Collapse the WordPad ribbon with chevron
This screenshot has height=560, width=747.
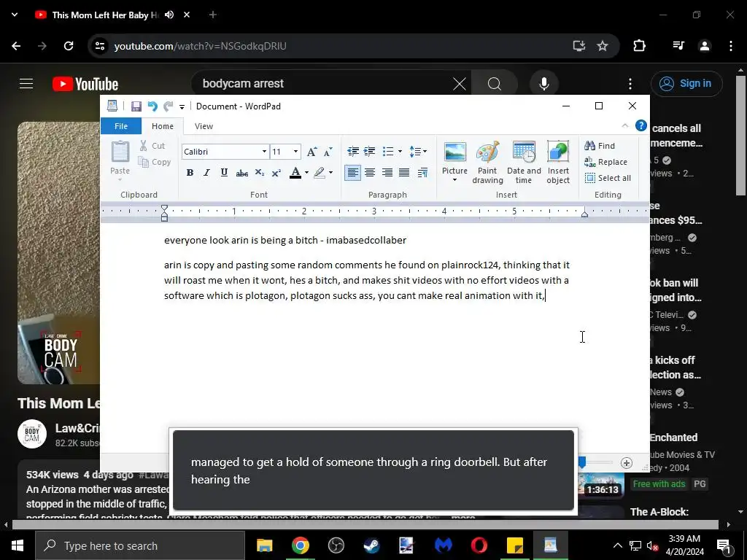(x=625, y=125)
